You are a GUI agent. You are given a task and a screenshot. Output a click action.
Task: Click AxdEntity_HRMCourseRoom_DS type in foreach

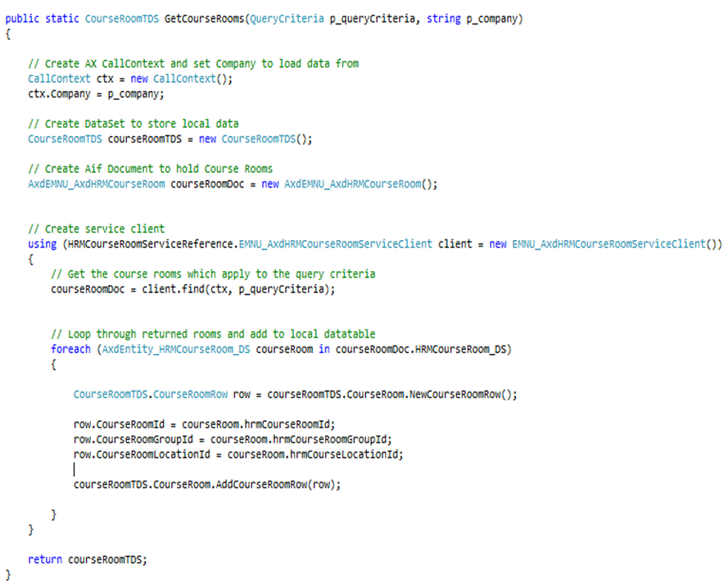click(x=176, y=349)
